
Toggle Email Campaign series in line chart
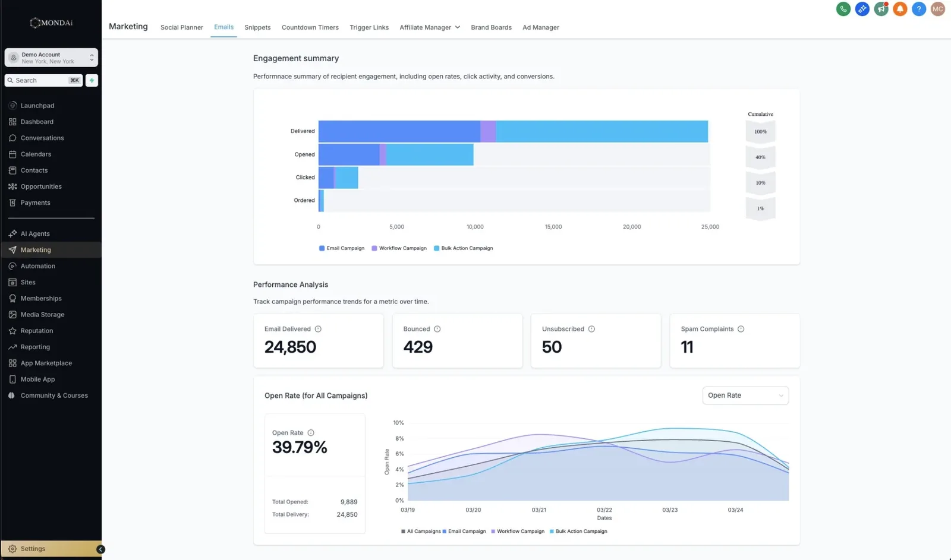pyautogui.click(x=464, y=531)
